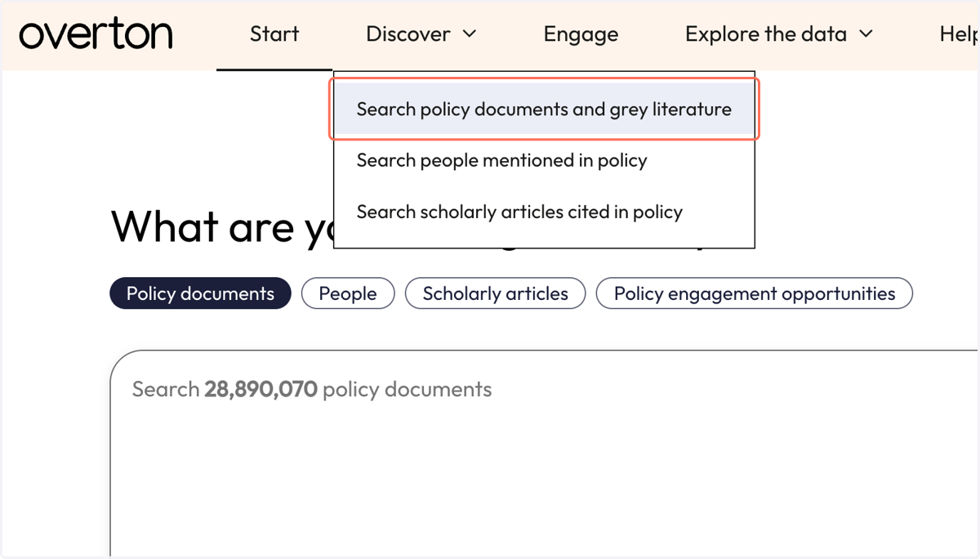
Task: Focus the Search 28,890,070 policy documents box
Action: [544, 454]
